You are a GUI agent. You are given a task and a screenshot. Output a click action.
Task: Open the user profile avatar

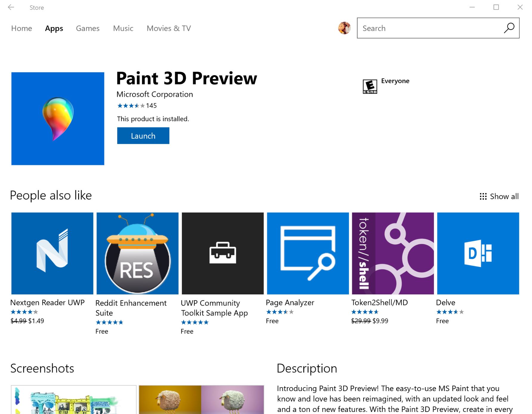[x=344, y=28]
